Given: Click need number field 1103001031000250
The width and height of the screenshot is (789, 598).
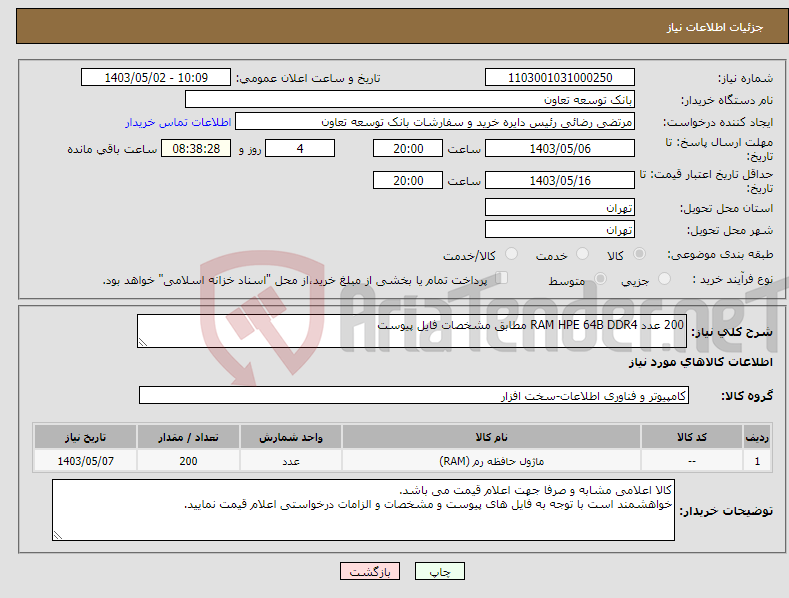Looking at the screenshot, I should coord(560,78).
